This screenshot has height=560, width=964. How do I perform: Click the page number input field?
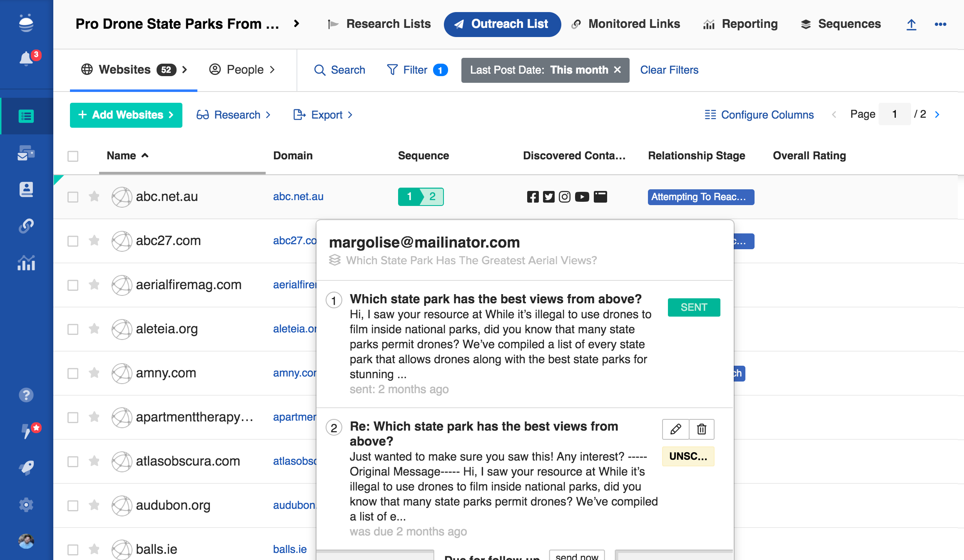tap(894, 114)
